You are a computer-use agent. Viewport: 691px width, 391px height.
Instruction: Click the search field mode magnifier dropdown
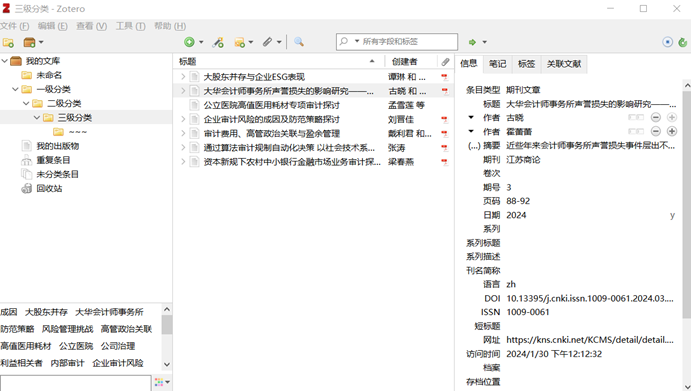349,41
